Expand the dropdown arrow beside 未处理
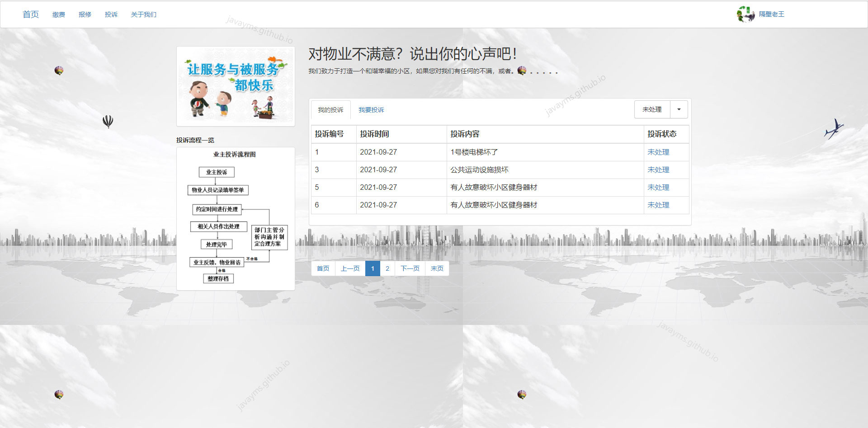Image resolution: width=868 pixels, height=428 pixels. pyautogui.click(x=678, y=109)
